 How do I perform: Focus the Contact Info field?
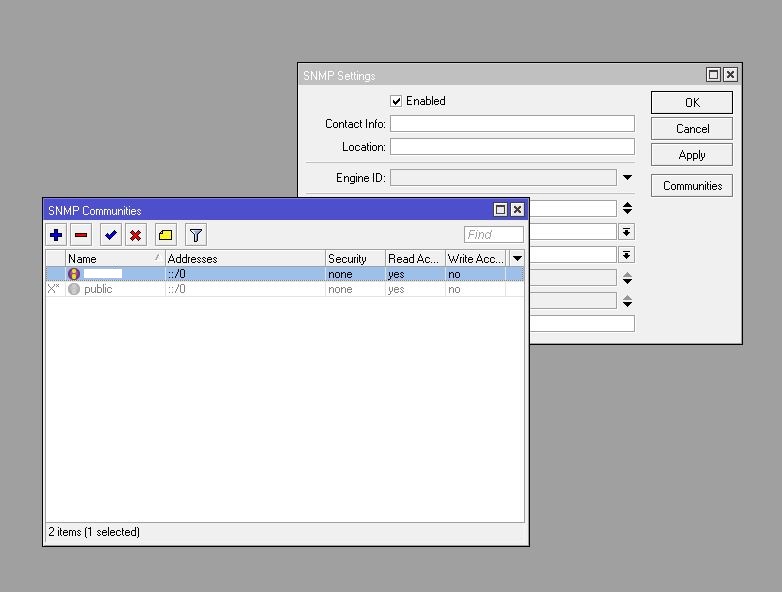point(512,124)
